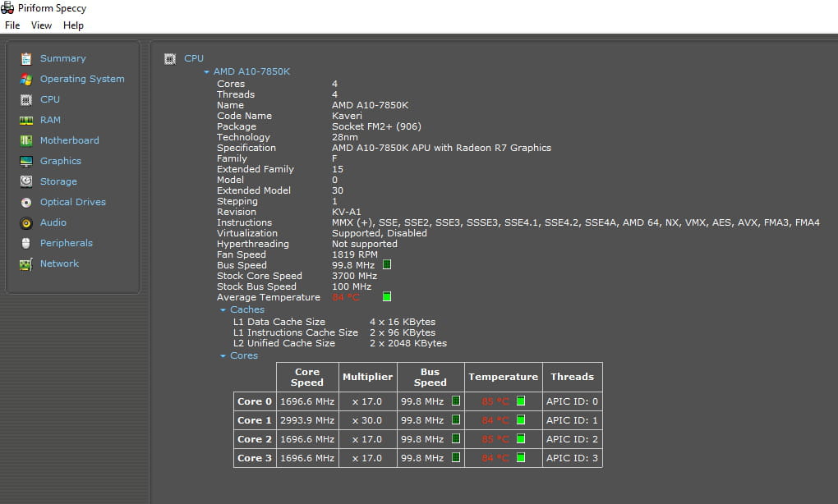Open the Help menu
This screenshot has height=504, width=838.
[x=73, y=25]
